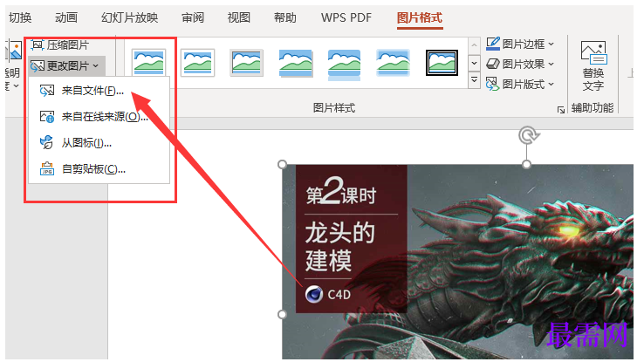The height and width of the screenshot is (362, 644).
Task: Click the top-middle picture resize handle
Action: point(526,165)
